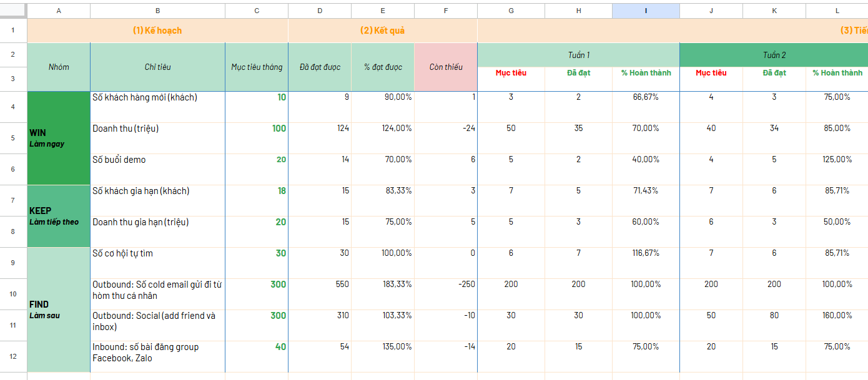Click the pink "Còn thiếu" header

click(445, 67)
